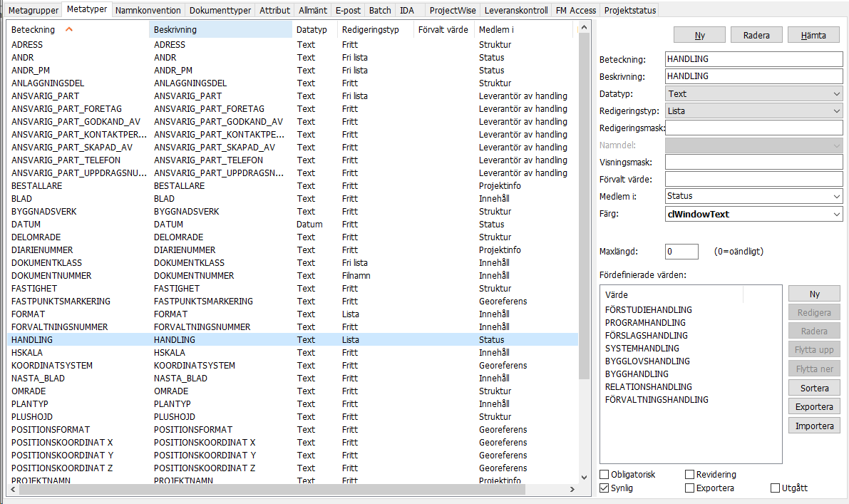Open the Namnkonvention tab

(148, 10)
